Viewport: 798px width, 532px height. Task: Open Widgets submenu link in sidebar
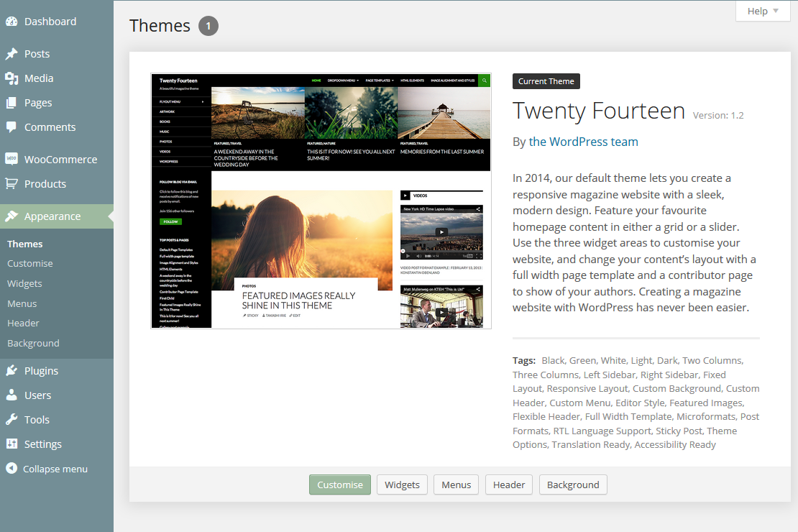pyautogui.click(x=24, y=283)
